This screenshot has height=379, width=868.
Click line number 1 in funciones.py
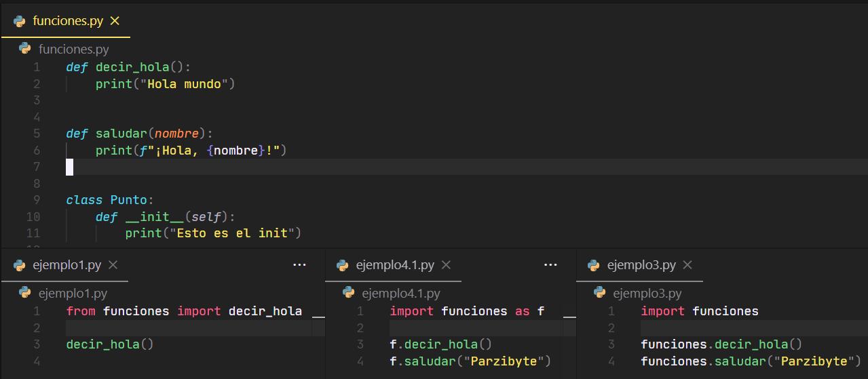point(37,67)
